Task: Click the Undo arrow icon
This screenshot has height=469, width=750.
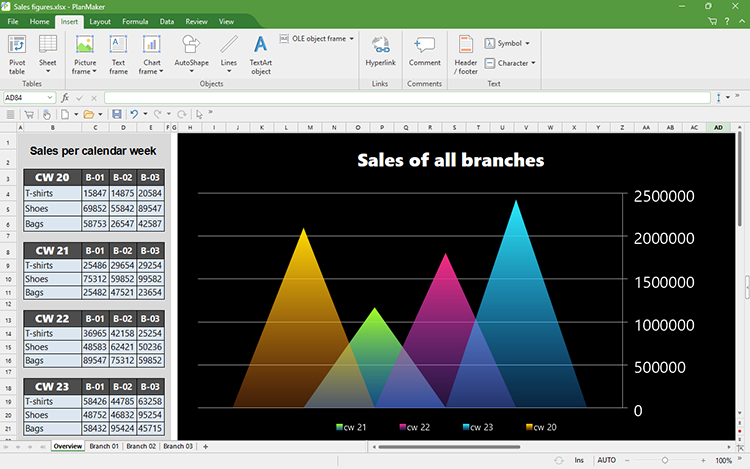Action: click(134, 114)
